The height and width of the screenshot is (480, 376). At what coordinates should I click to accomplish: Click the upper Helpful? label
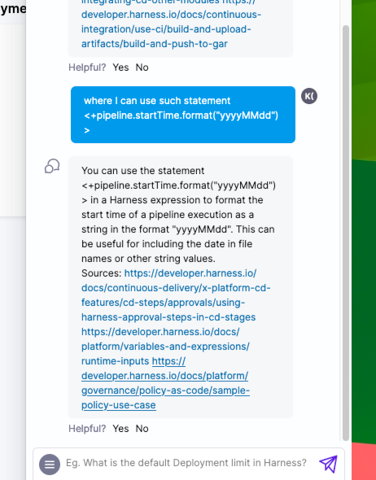pos(87,68)
